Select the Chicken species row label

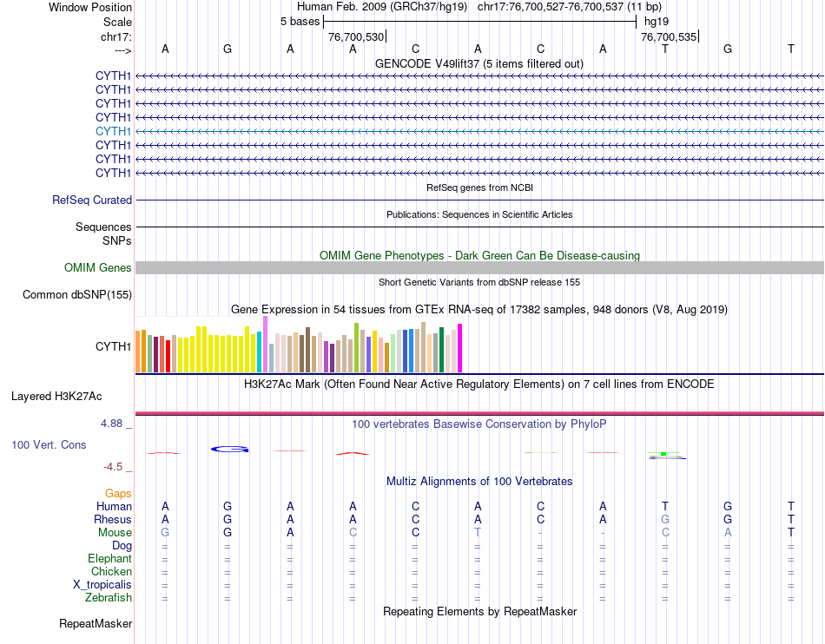pos(111,571)
